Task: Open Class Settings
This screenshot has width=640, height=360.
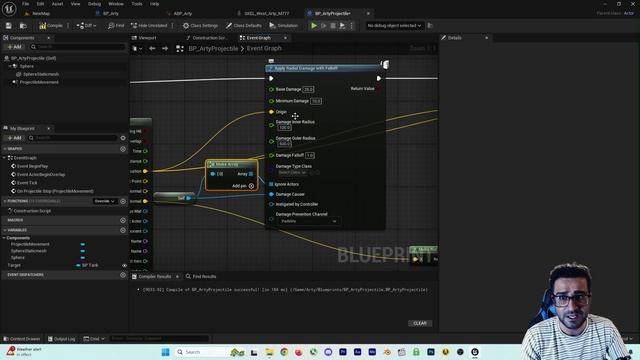Action: (200, 26)
